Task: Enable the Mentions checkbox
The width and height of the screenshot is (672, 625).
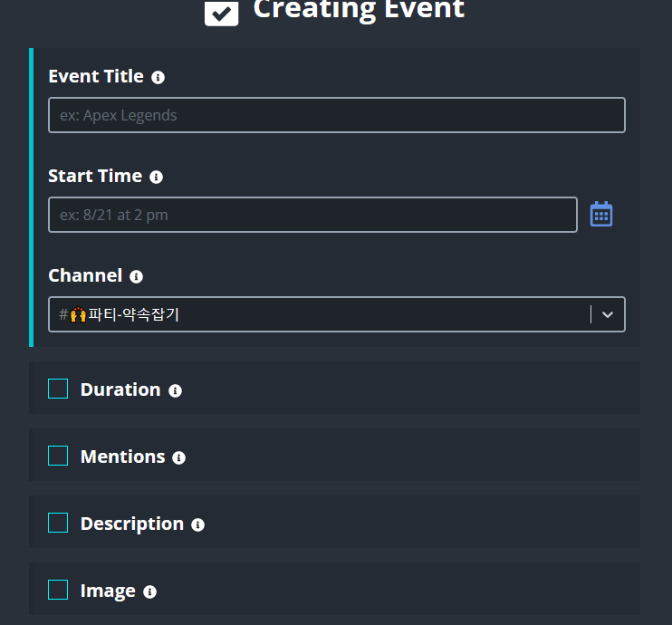Action: pos(58,456)
